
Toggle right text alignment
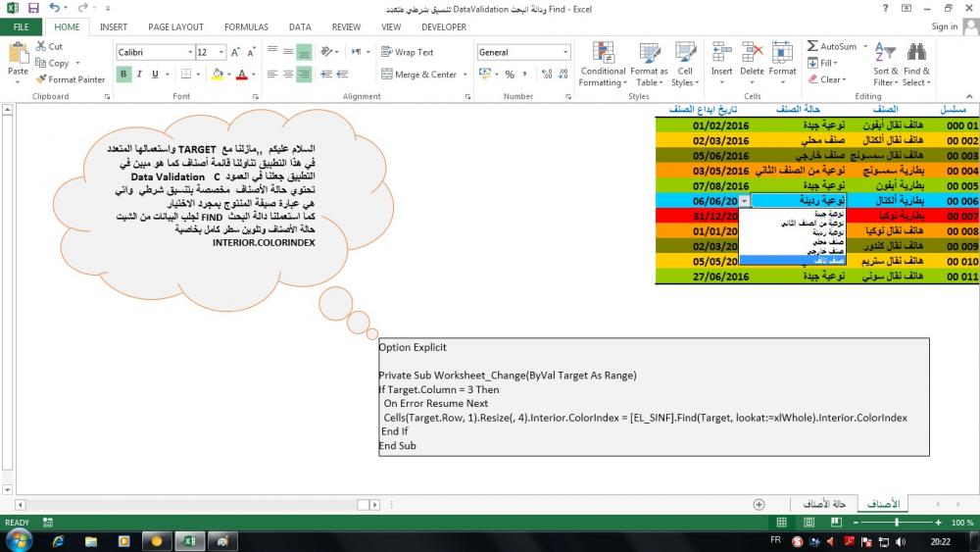(x=304, y=75)
